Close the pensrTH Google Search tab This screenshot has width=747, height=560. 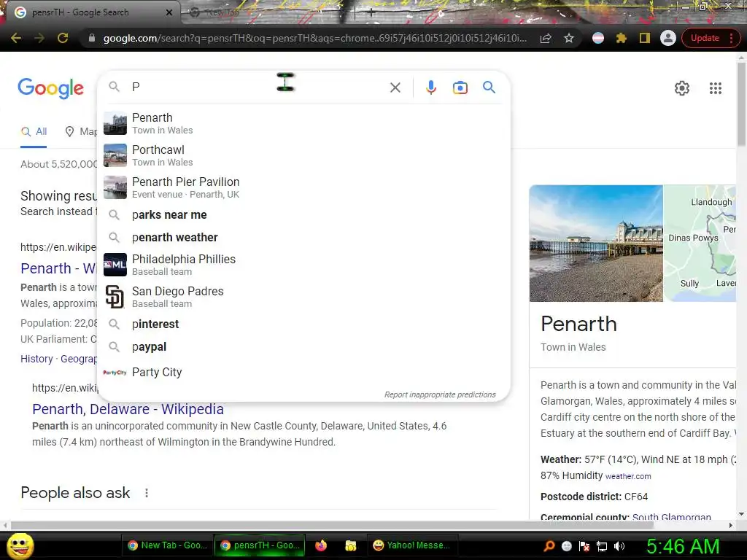(x=169, y=12)
